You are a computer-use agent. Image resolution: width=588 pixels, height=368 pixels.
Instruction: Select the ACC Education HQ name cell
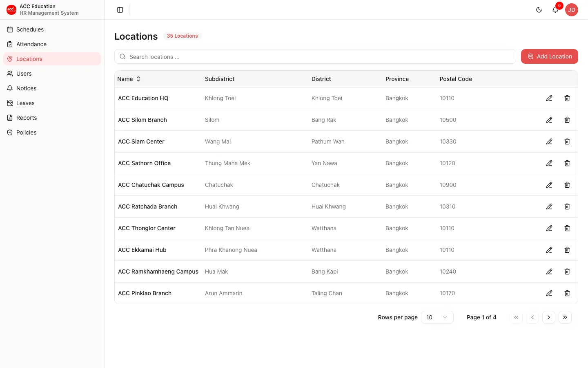click(143, 98)
